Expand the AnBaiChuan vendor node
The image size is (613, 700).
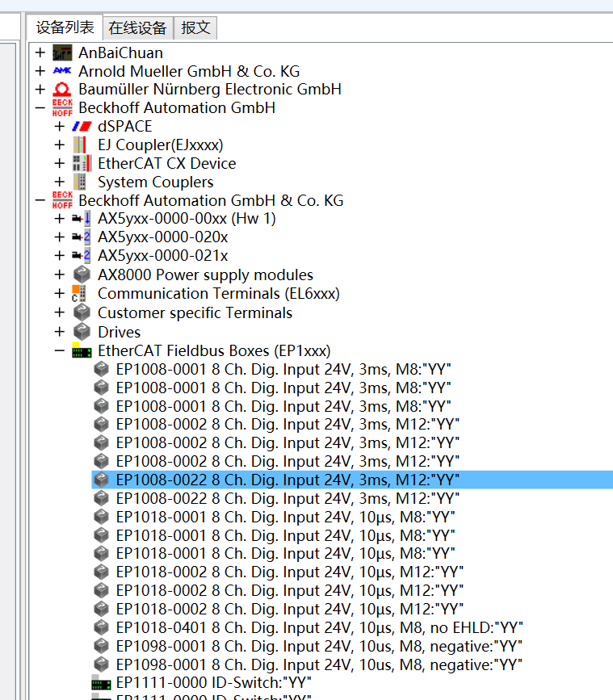coord(40,52)
